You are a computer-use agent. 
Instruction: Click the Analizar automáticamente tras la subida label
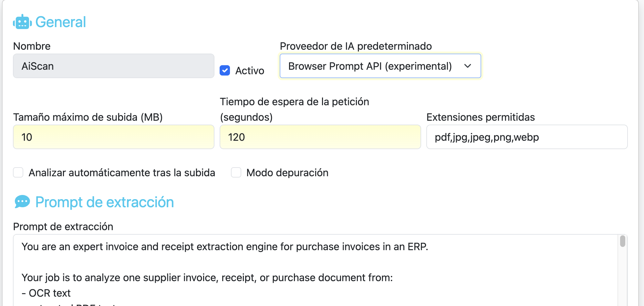122,173
